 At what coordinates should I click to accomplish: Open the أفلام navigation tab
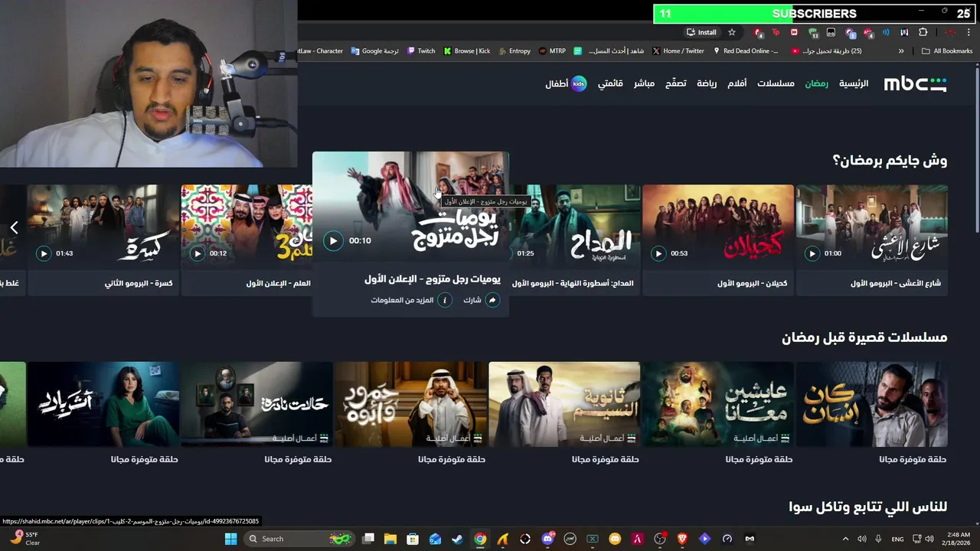tap(737, 83)
